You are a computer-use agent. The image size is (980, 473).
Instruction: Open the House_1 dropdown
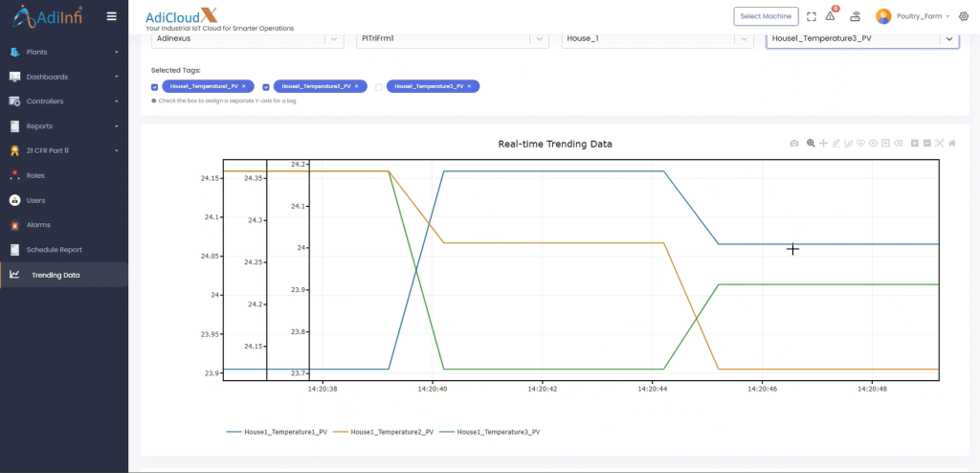[657, 39]
